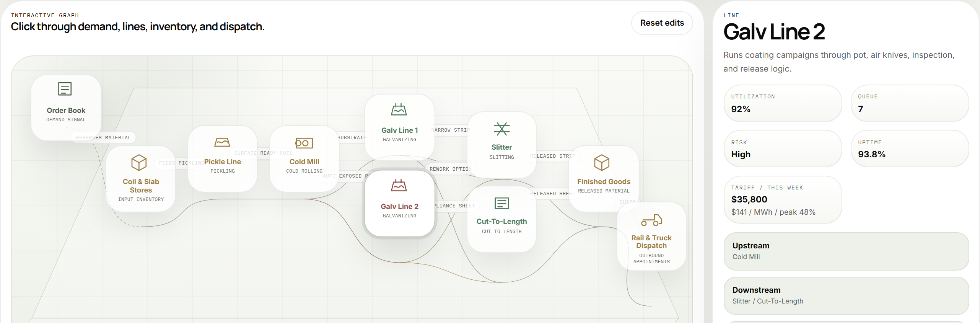Open the Slitter node title
This screenshot has height=323, width=980.
click(x=501, y=147)
